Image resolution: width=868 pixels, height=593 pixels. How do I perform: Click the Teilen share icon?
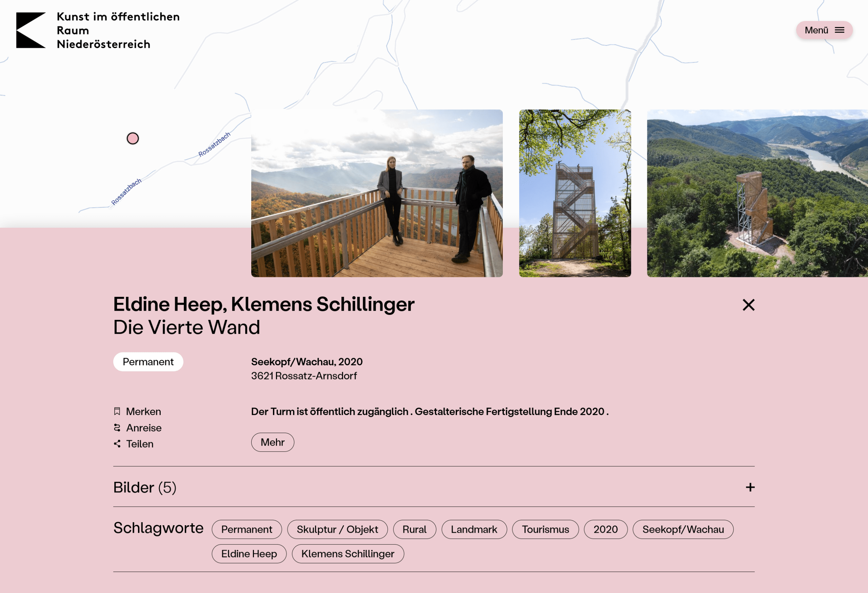117,444
